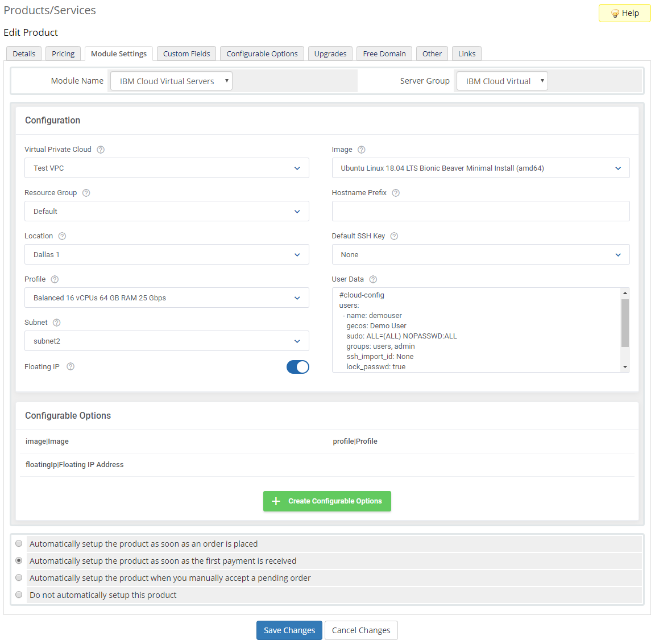Click the Products/Services page heading

tap(49, 10)
